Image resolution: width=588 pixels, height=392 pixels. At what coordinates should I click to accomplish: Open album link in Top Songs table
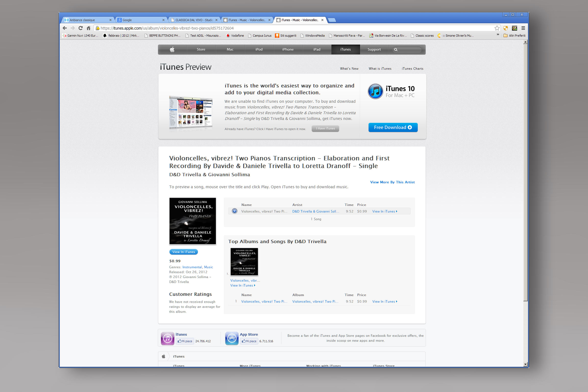(315, 301)
